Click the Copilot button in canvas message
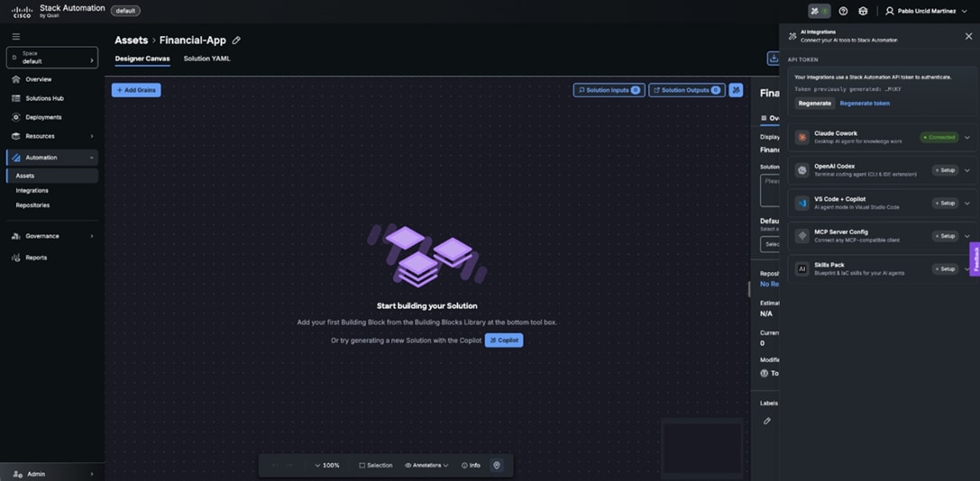 pos(504,340)
